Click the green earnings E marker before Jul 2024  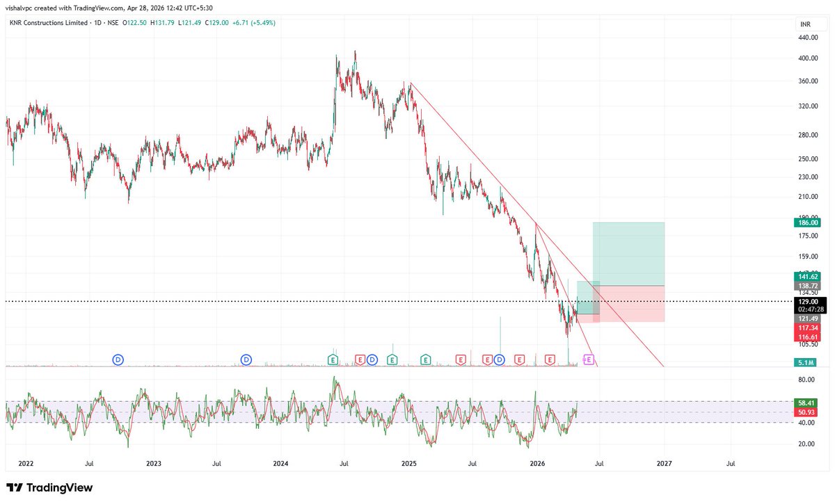[x=333, y=359]
